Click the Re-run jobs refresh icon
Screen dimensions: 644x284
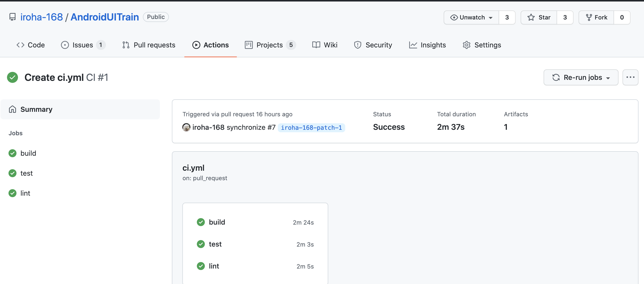[556, 77]
